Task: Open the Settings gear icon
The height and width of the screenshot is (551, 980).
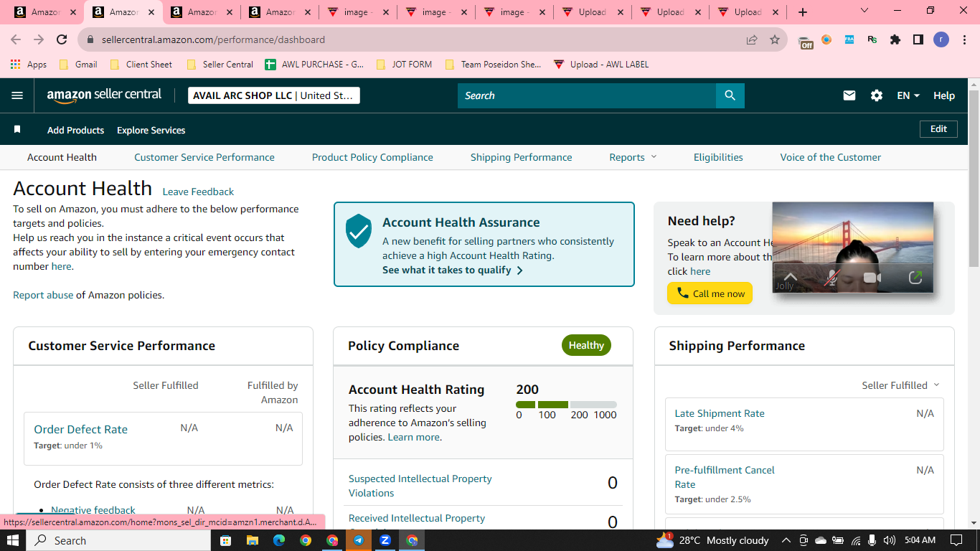Action: [x=877, y=95]
